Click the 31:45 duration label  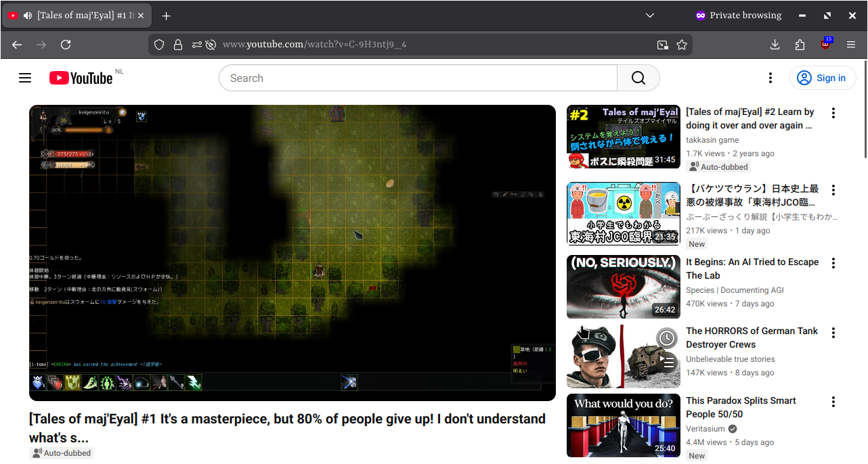coord(665,160)
